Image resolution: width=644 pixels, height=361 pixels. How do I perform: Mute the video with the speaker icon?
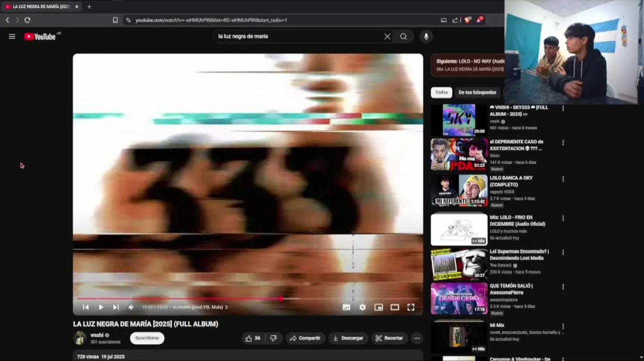click(x=131, y=307)
